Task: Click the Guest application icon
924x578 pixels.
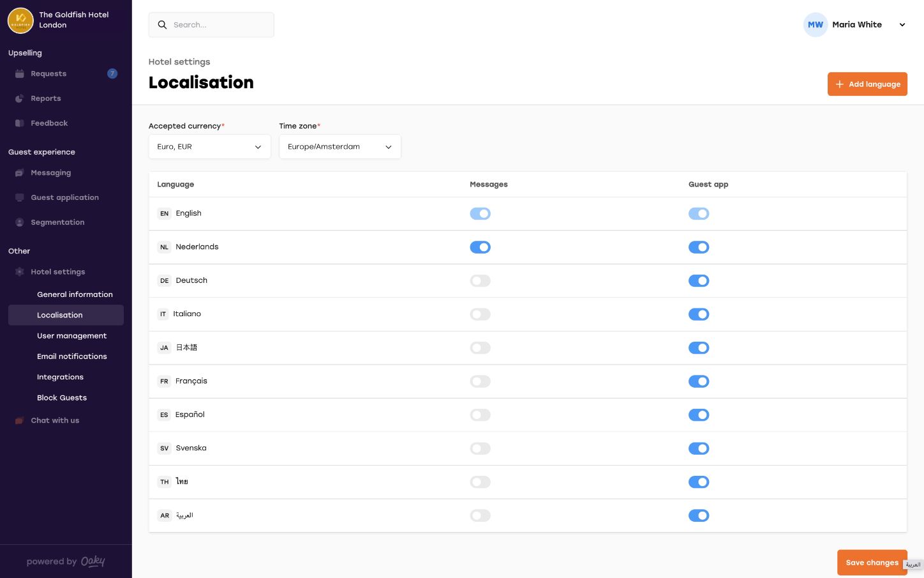Action: (x=20, y=197)
